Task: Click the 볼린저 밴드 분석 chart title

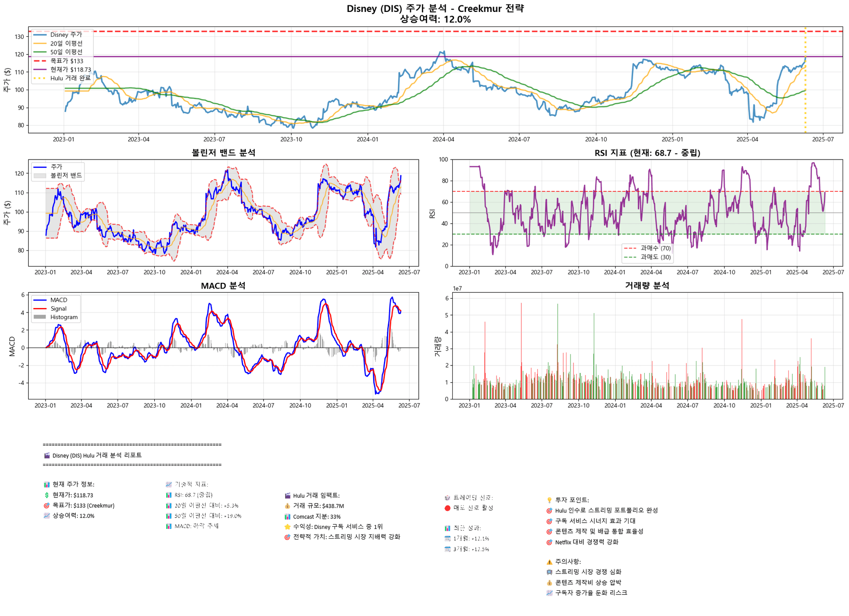Action: (223, 153)
